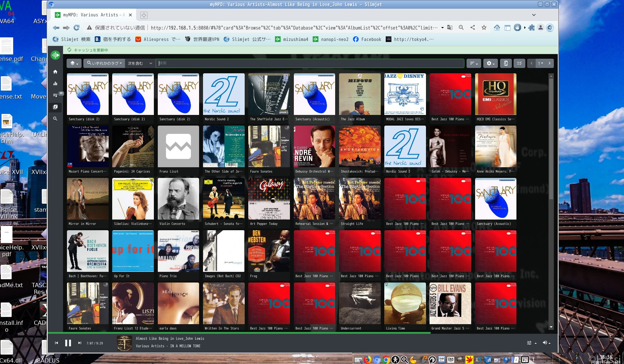624x364 pixels.
Task: Skip to the next track
Action: [79, 343]
